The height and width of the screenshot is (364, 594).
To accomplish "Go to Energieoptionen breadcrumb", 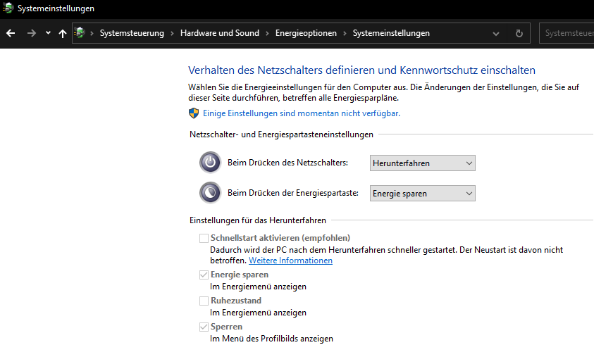I will [306, 33].
